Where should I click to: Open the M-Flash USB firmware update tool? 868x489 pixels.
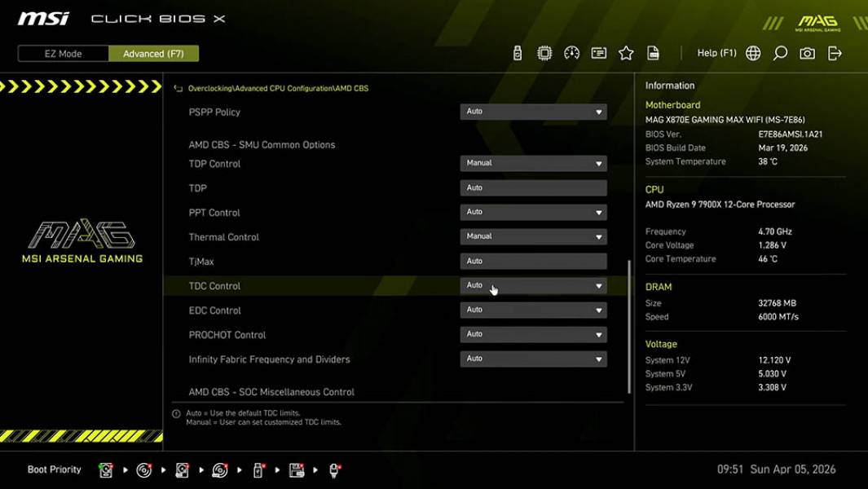pyautogui.click(x=516, y=52)
